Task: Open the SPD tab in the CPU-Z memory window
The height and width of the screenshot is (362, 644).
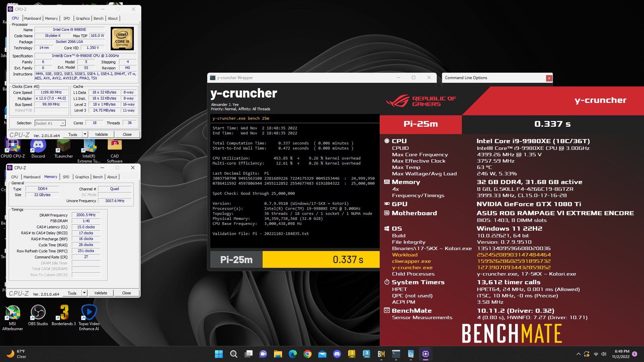Action: point(66,177)
